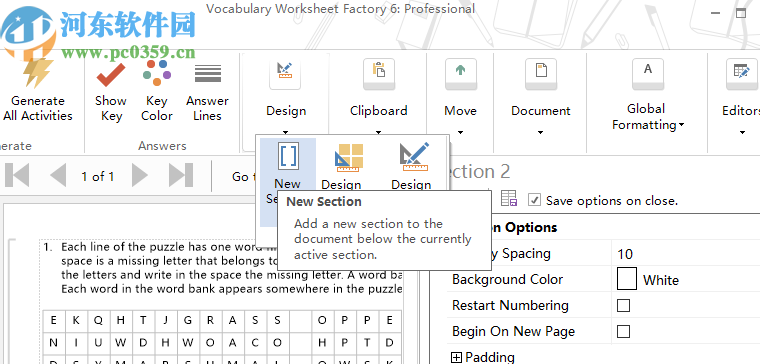Click Design icon with orange grid
Viewport: 760px width, 364px height.
pyautogui.click(x=348, y=158)
